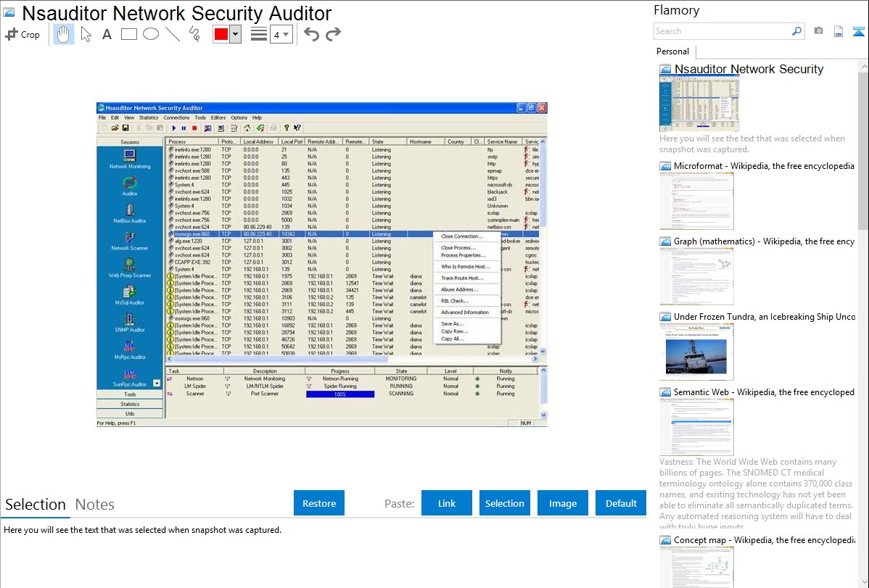This screenshot has height=588, width=869.
Task: Select the Crop tool
Action: coord(22,34)
